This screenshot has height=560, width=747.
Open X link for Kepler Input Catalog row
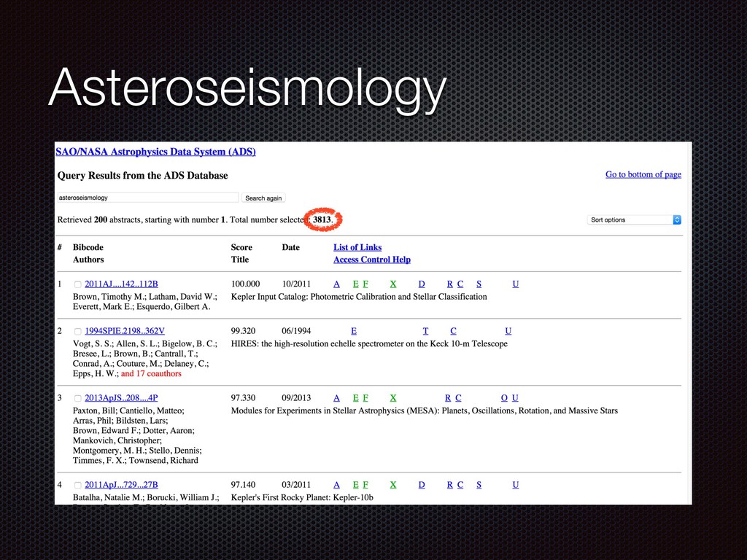(393, 284)
